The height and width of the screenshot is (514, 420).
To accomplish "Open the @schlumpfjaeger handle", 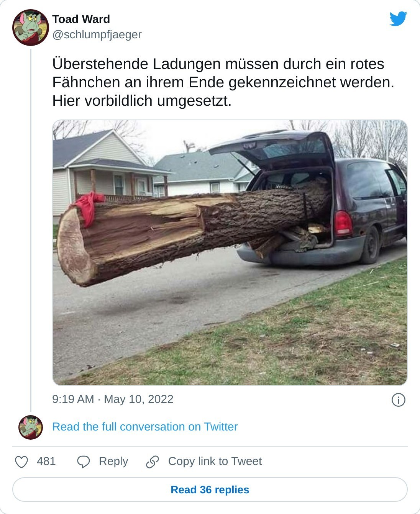I will pos(97,34).
